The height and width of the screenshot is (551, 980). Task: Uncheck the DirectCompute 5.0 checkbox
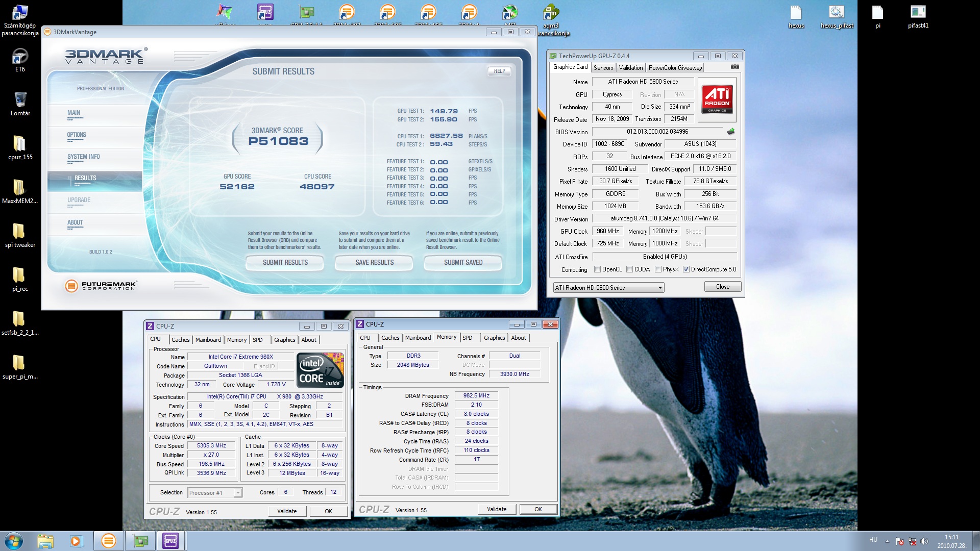pyautogui.click(x=686, y=269)
